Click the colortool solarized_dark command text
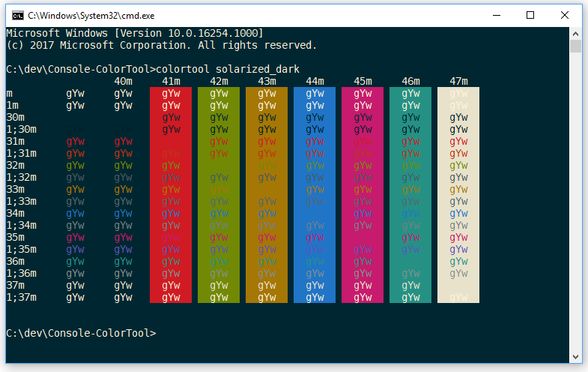 tap(228, 70)
